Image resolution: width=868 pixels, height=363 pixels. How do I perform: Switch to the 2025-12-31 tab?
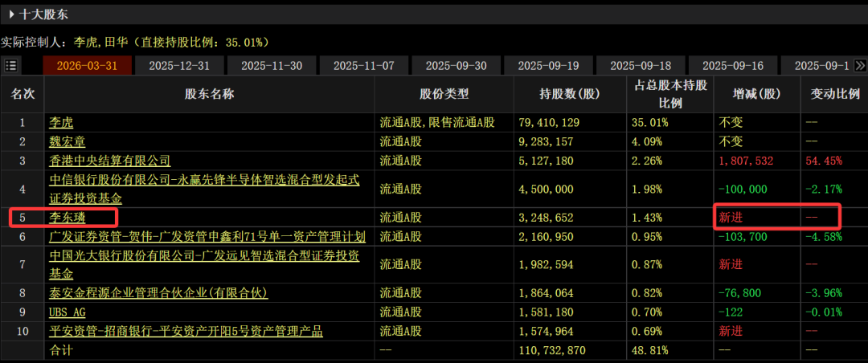tap(180, 66)
